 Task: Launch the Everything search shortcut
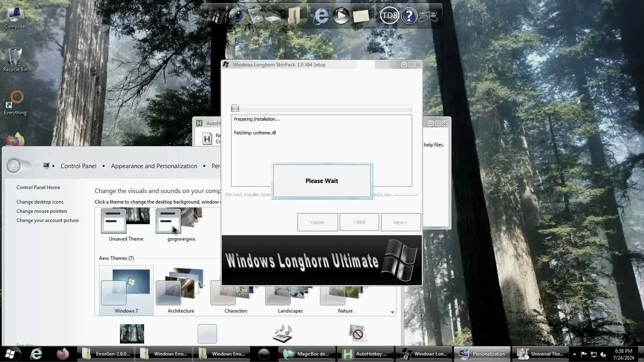15,103
